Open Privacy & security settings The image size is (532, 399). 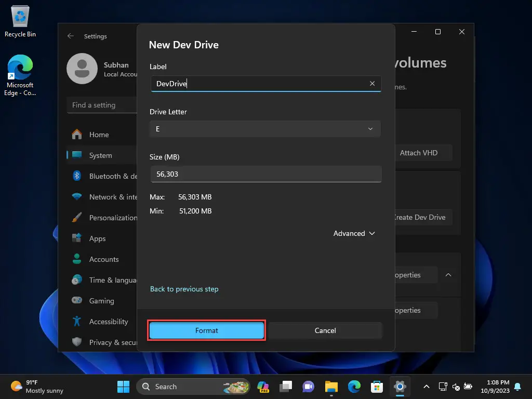tap(102, 342)
